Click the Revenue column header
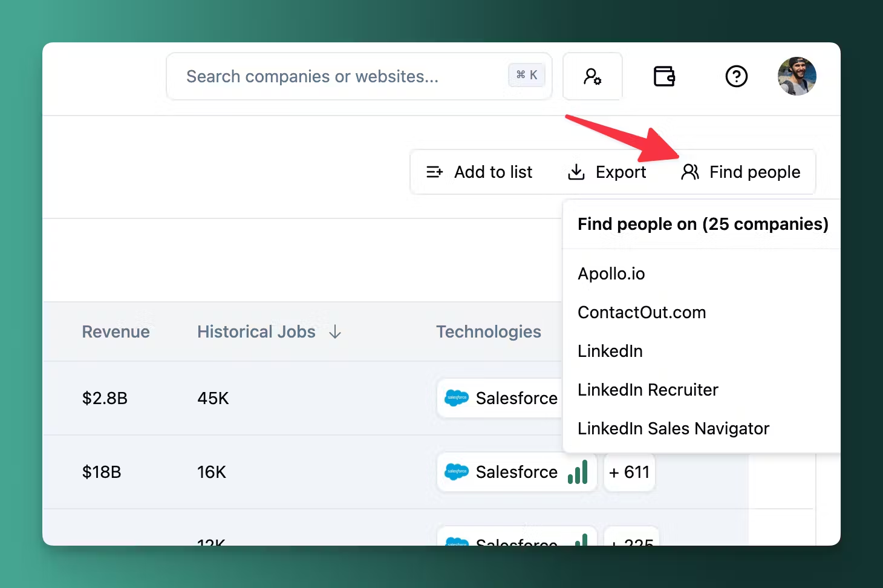 (x=116, y=332)
